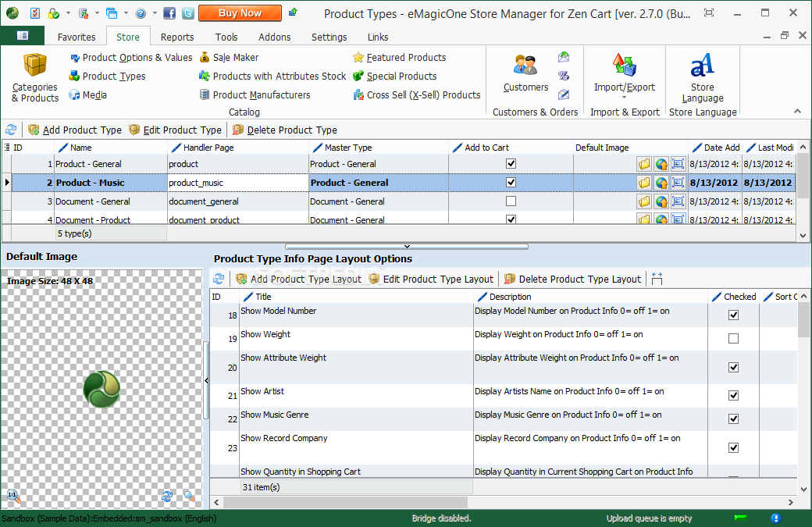This screenshot has width=812, height=527.
Task: Open Product Types in ribbon
Action: coord(107,76)
